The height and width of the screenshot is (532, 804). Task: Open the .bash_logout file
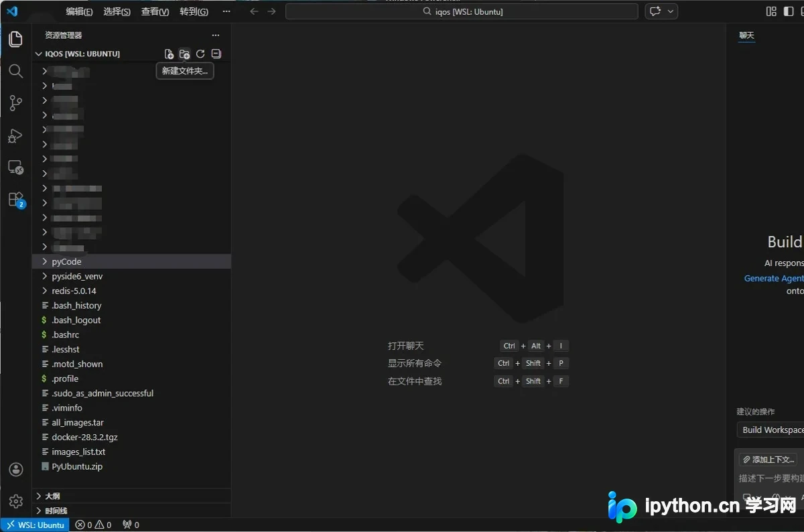click(x=131, y=320)
